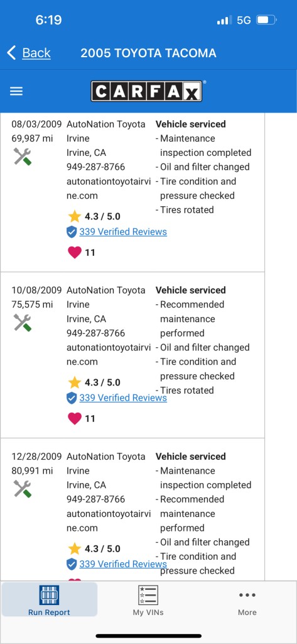Viewport: 297px width, 644px height.
Task: Call 949-287-8766 from the first record
Action: pyautogui.click(x=96, y=167)
